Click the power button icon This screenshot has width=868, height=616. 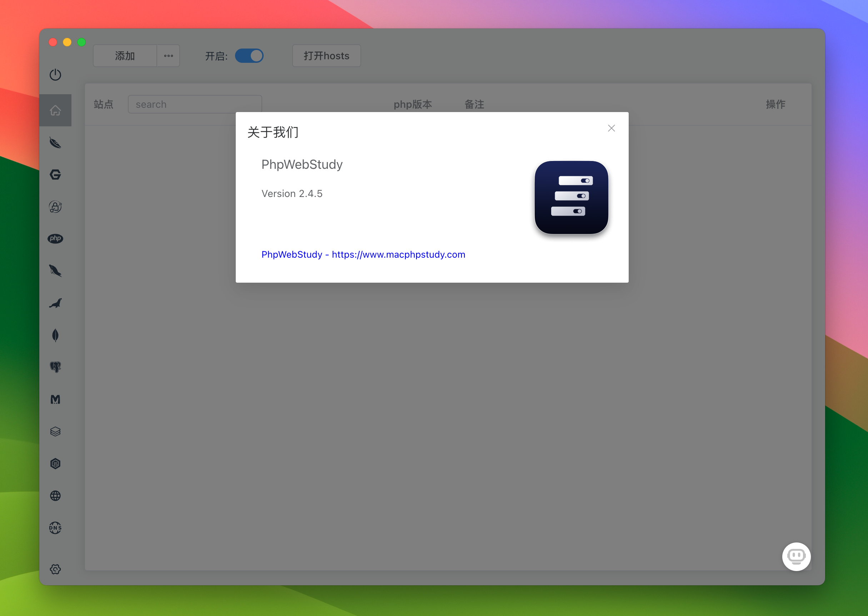(x=56, y=75)
